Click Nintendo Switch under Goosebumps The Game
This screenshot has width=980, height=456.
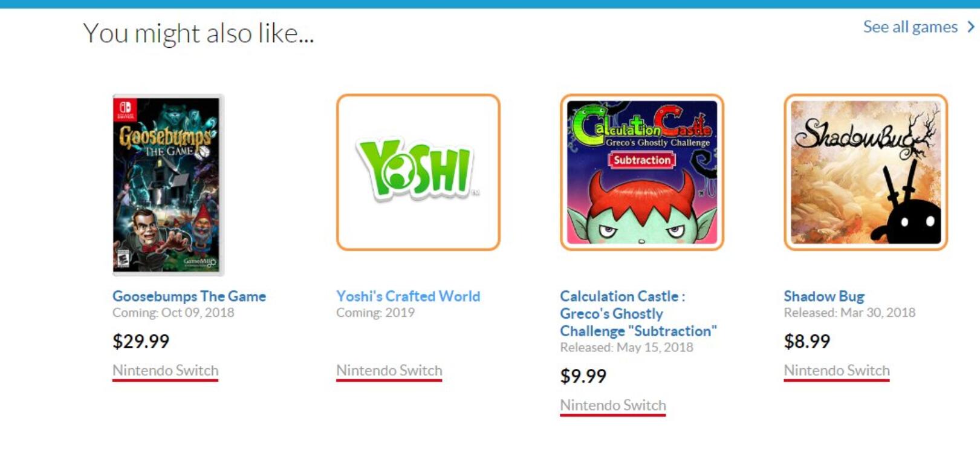point(165,370)
